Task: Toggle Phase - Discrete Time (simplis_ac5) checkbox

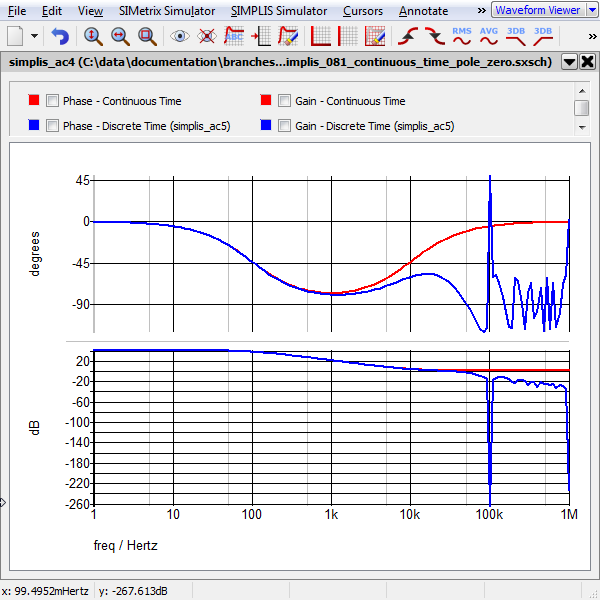Action: (52, 127)
